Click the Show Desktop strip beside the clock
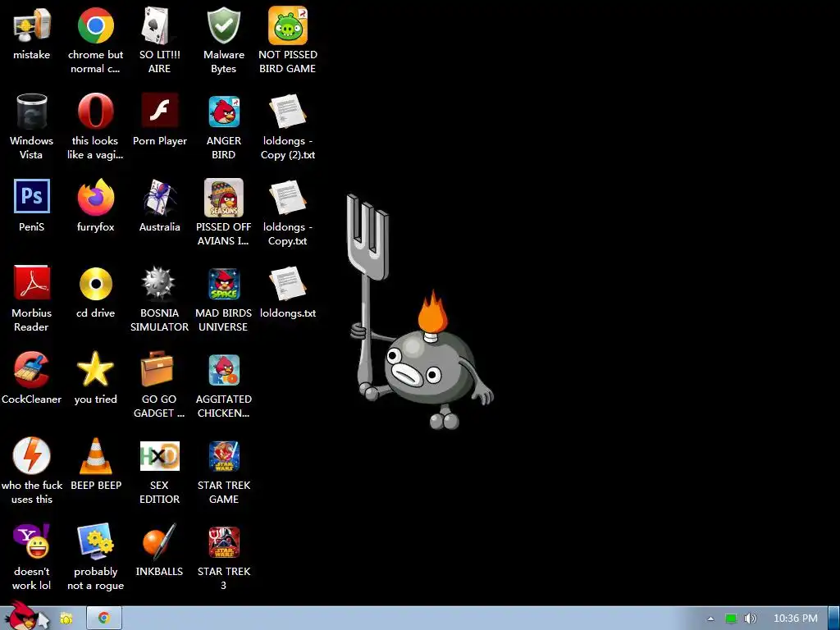 (834, 619)
